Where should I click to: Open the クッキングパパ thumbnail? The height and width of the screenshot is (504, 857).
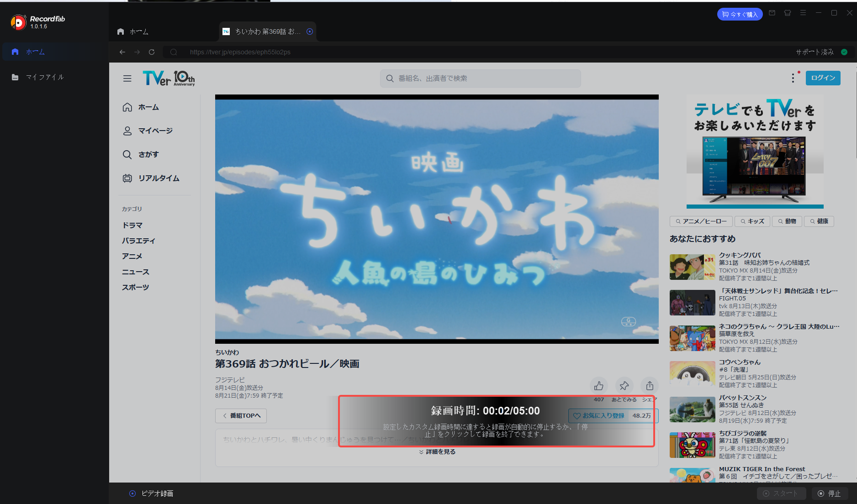coord(693,267)
